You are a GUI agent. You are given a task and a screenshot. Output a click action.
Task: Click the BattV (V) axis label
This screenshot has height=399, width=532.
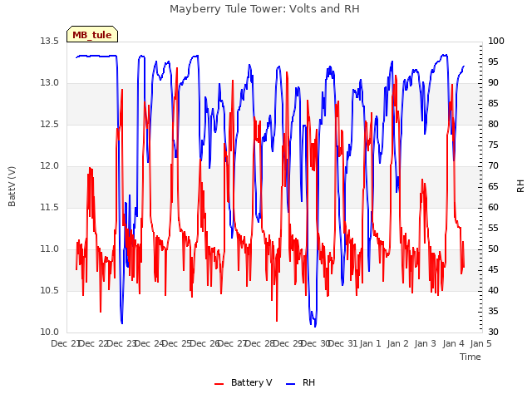12,186
